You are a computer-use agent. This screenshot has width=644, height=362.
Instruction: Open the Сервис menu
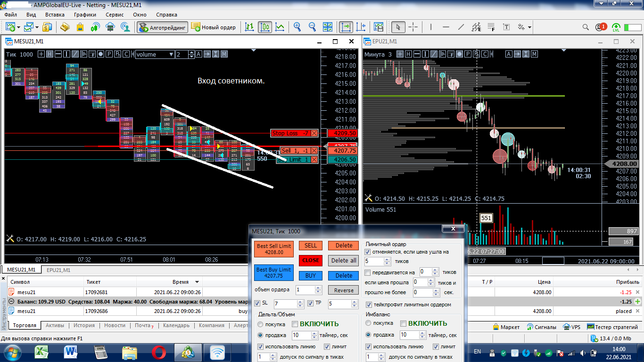[x=115, y=15]
